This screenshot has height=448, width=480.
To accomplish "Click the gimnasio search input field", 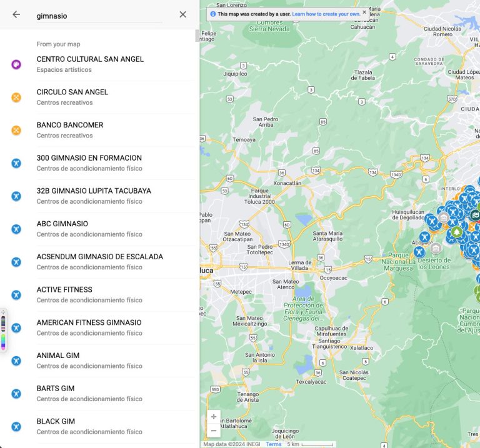I will point(99,16).
